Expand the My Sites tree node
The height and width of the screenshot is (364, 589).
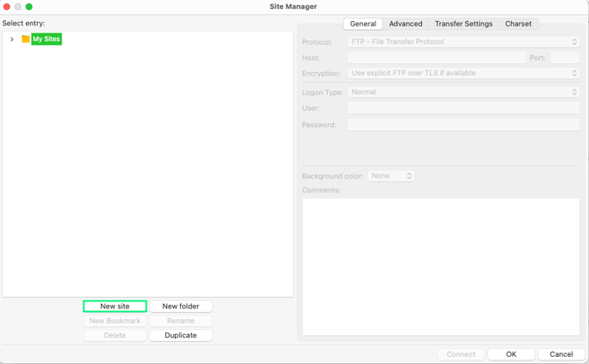[x=12, y=40]
